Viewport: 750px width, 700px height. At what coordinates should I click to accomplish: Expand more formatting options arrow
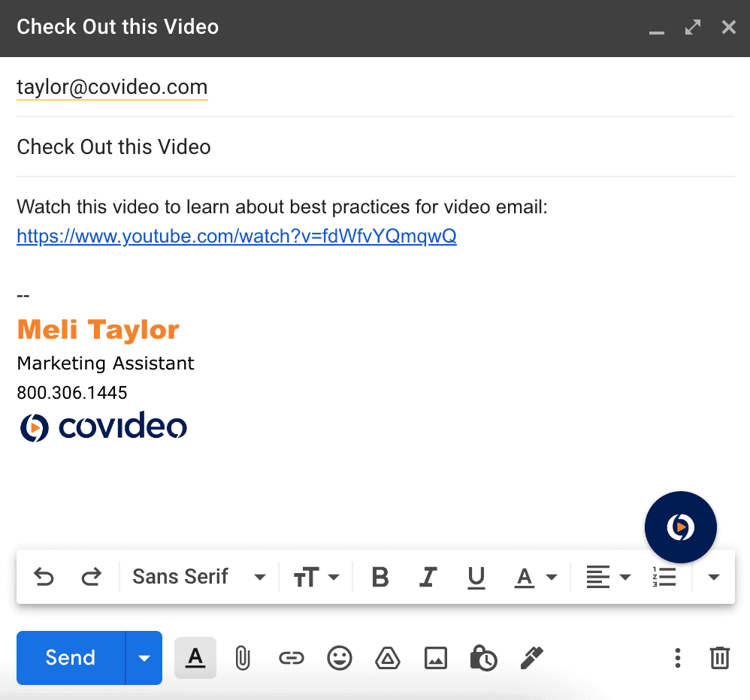714,577
